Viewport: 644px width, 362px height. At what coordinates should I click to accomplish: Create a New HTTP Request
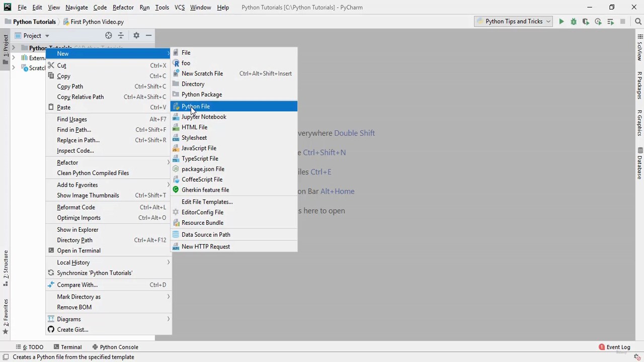coord(234,246)
